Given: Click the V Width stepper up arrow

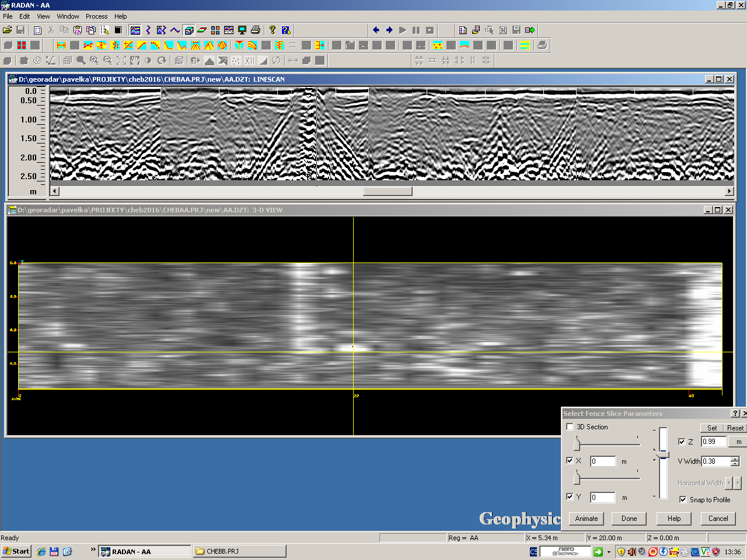Looking at the screenshot, I should tap(735, 459).
